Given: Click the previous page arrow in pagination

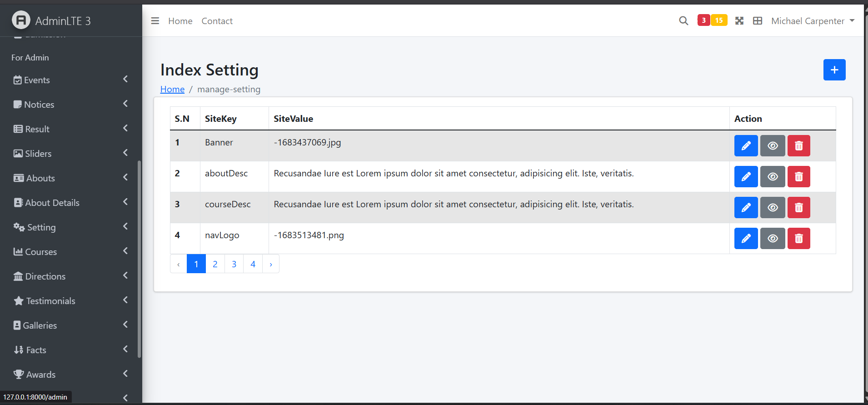Looking at the screenshot, I should point(179,264).
